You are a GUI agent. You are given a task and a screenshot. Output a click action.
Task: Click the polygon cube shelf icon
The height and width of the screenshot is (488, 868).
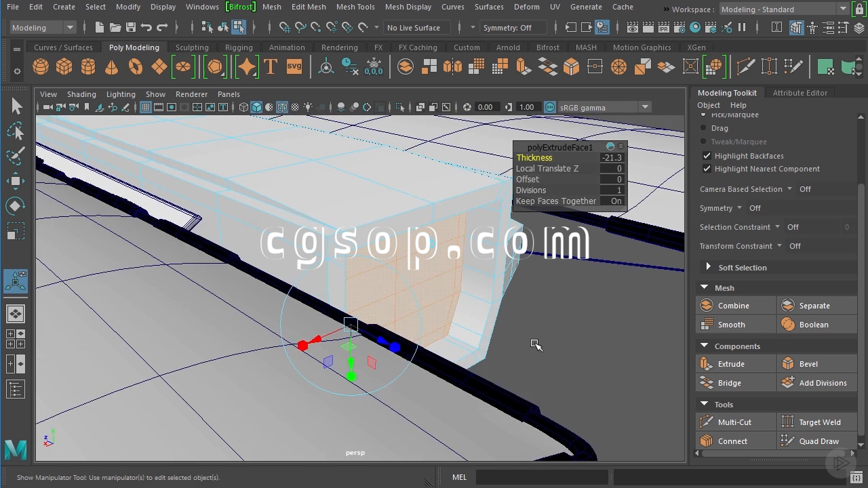click(x=64, y=67)
